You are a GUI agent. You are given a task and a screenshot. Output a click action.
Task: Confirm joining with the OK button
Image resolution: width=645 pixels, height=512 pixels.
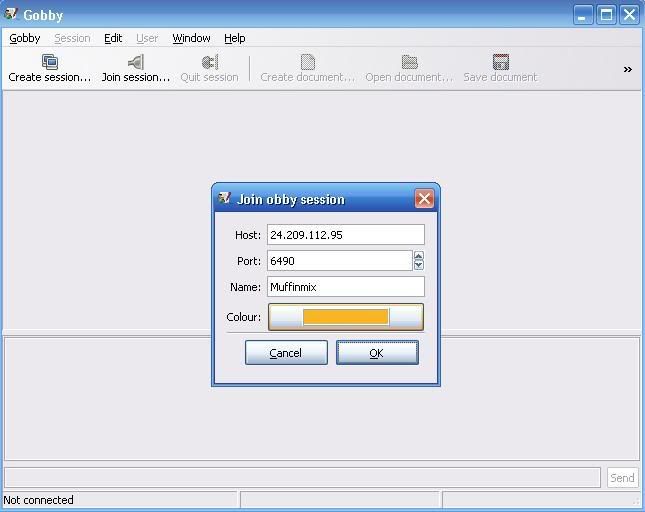[377, 352]
